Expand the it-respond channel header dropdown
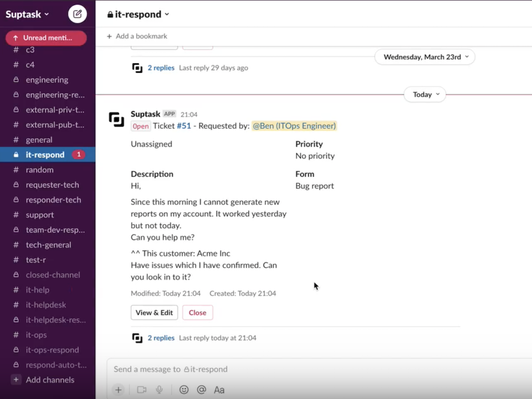532x399 pixels. [x=138, y=15]
